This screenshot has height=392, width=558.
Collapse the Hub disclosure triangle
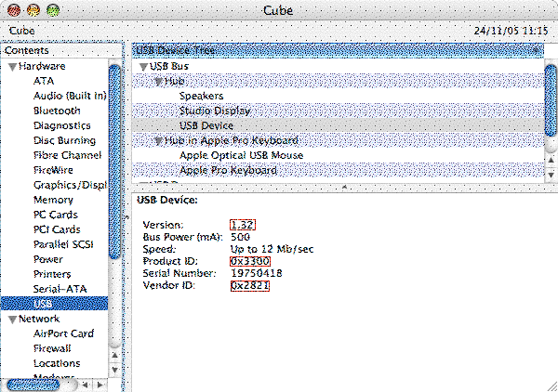pos(158,82)
